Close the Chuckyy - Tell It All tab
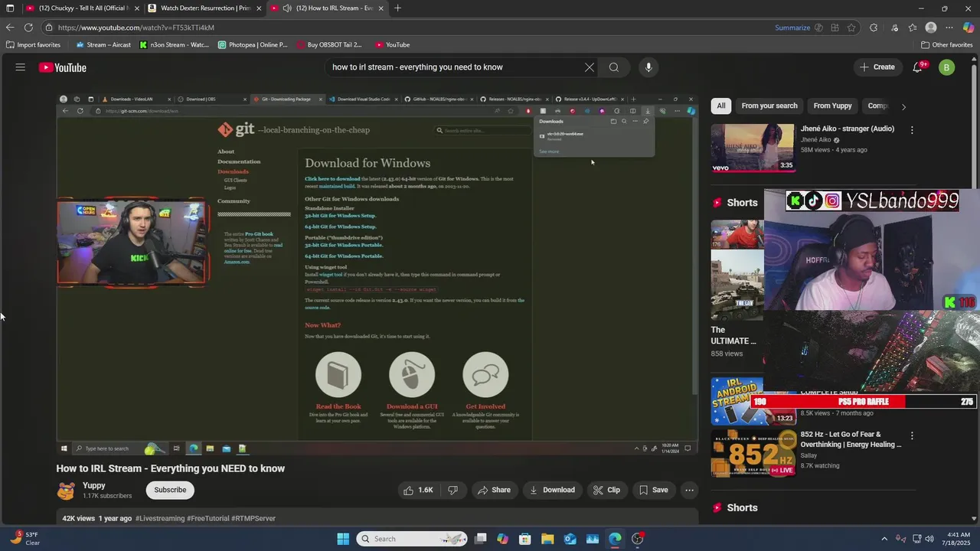980x551 pixels. 136,8
